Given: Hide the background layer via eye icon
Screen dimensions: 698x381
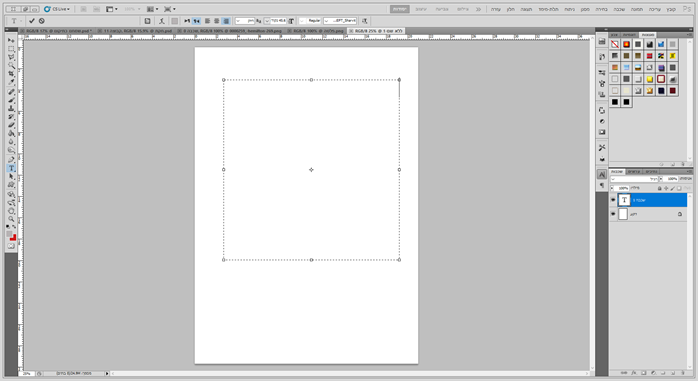Looking at the screenshot, I should point(613,214).
